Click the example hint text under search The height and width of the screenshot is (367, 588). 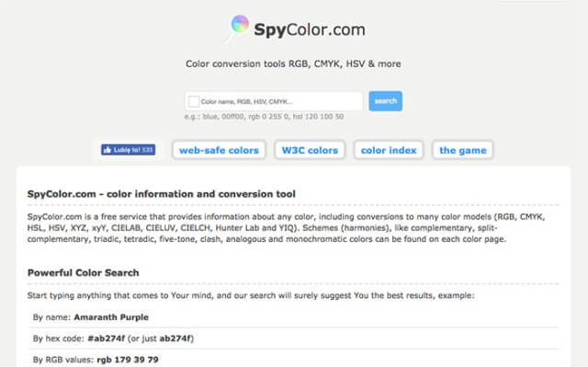[x=264, y=116]
